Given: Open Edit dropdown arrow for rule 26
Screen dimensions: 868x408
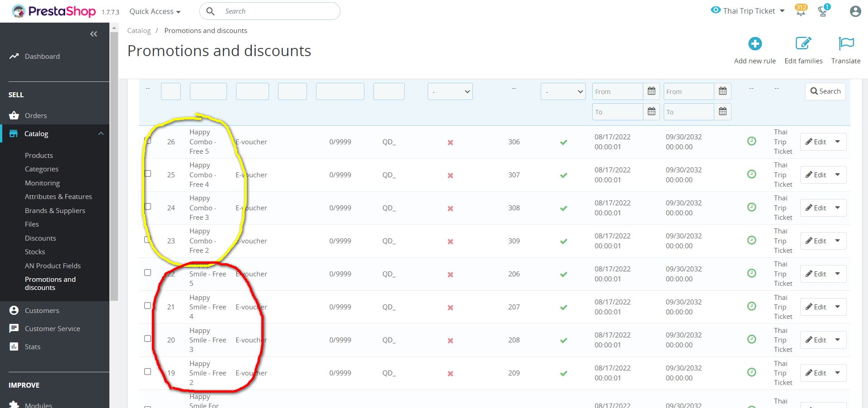Looking at the screenshot, I should [x=838, y=142].
